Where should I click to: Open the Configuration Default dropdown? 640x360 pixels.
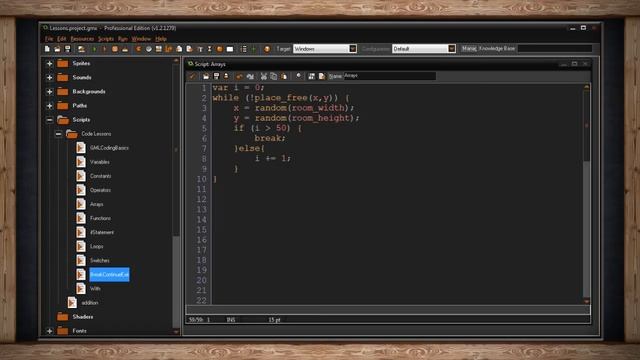click(x=451, y=49)
